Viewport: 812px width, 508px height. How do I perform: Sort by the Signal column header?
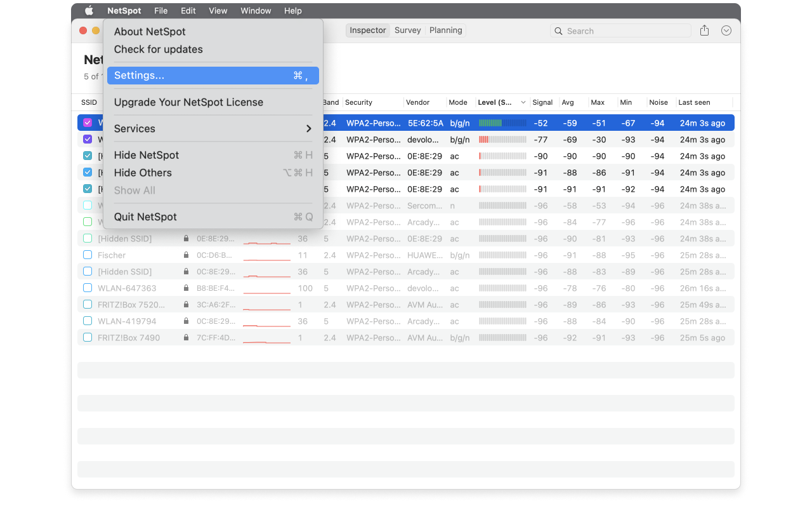click(543, 102)
